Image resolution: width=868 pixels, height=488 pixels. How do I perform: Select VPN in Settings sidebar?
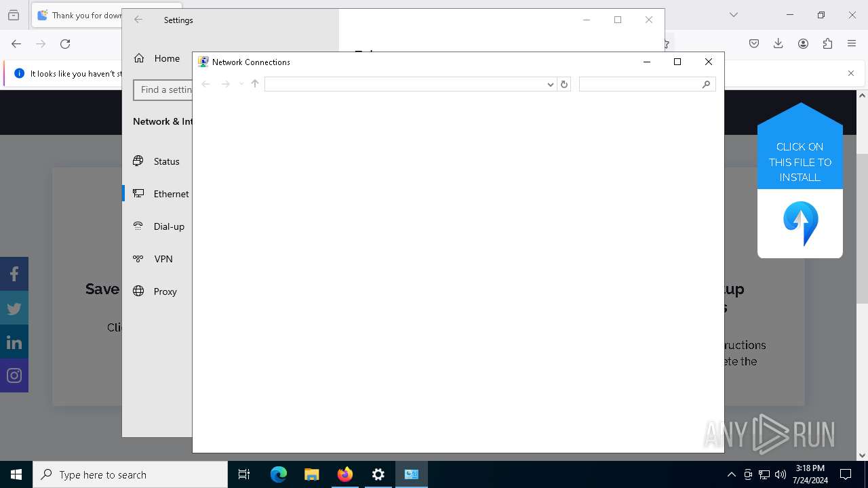click(x=157, y=259)
